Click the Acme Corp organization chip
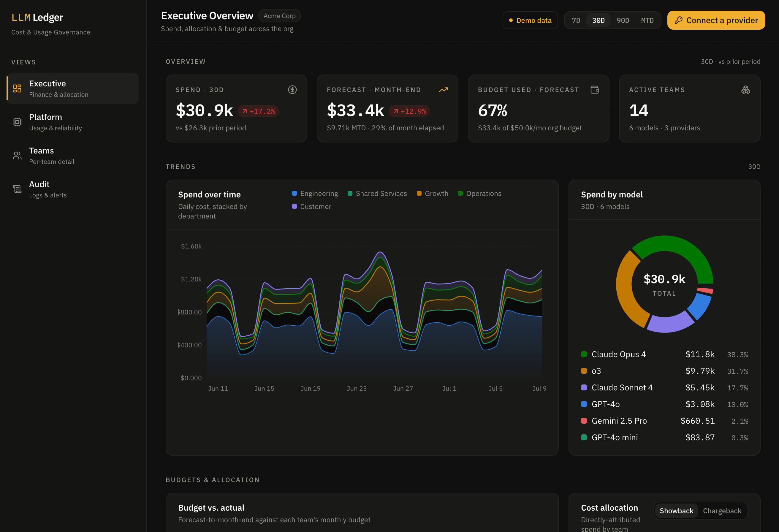This screenshot has height=532, width=779. click(x=279, y=16)
